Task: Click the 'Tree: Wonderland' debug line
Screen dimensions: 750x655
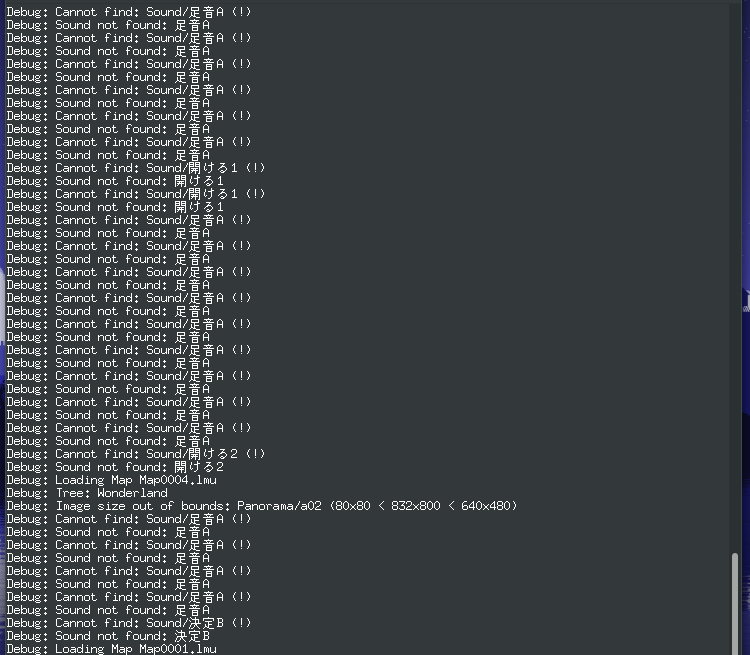Action: 87,493
